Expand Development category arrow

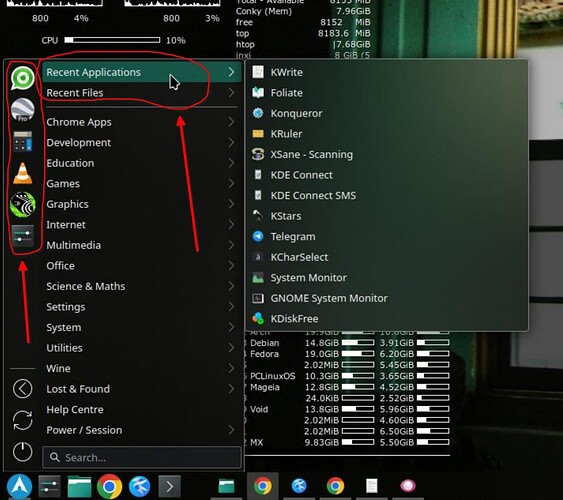click(232, 142)
